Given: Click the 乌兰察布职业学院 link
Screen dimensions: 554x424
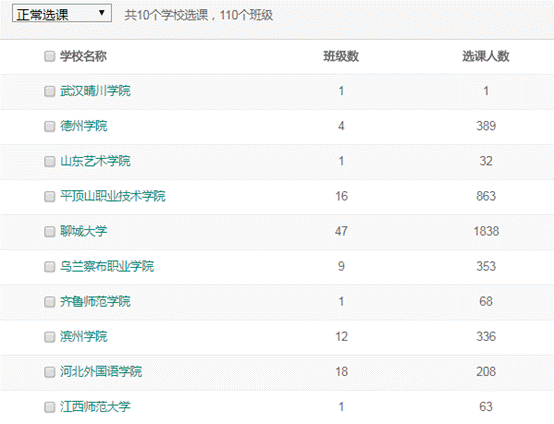Looking at the screenshot, I should pyautogui.click(x=107, y=266).
